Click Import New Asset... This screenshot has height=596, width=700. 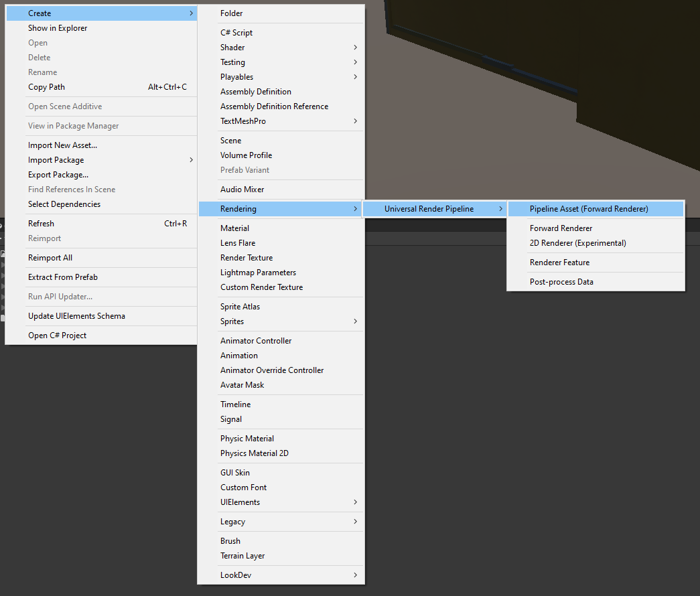pyautogui.click(x=101, y=145)
